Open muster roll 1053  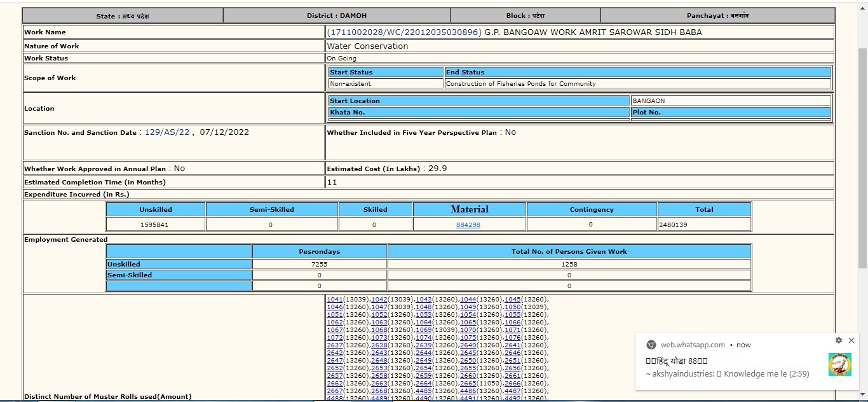pos(424,315)
